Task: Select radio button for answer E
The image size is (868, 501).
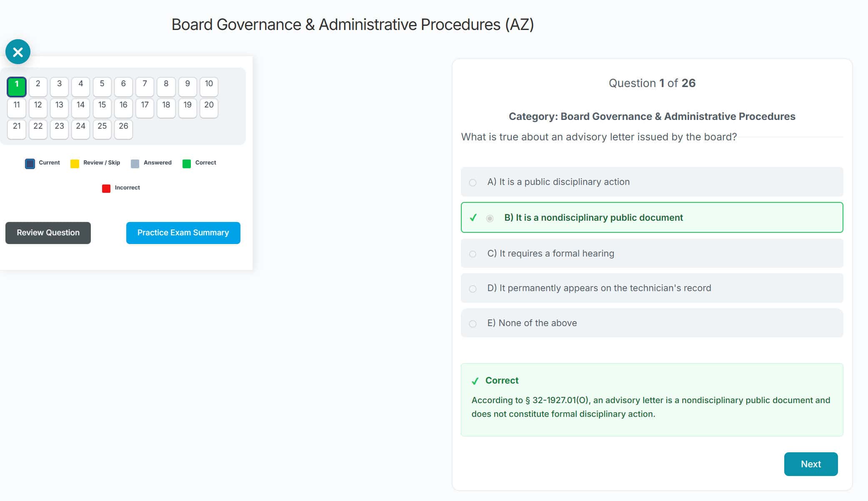Action: click(x=473, y=323)
